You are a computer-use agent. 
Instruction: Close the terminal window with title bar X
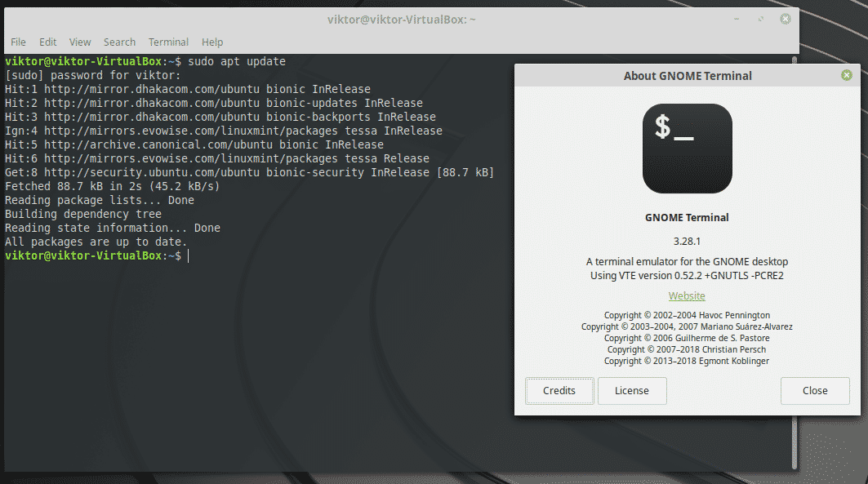point(785,19)
